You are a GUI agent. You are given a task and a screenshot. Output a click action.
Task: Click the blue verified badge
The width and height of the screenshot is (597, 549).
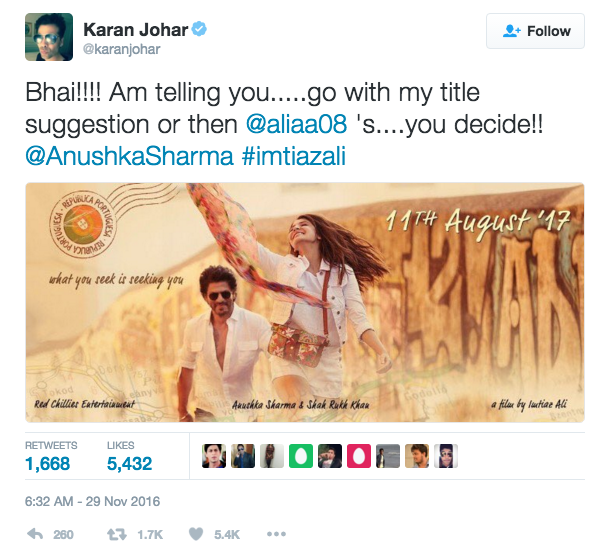[x=199, y=29]
